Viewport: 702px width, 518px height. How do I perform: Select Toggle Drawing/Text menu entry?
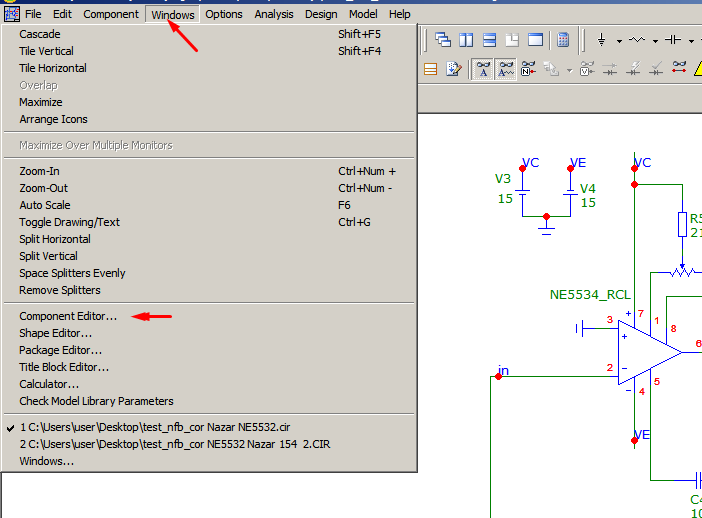[x=209, y=222]
